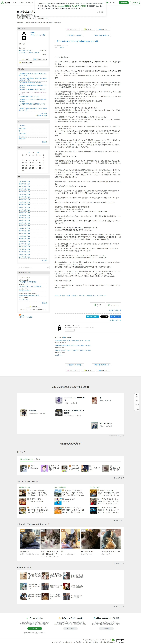Open monthly archive 2016年08月 ( 3 )
The height and width of the screenshot is (644, 141).
[24, 257]
